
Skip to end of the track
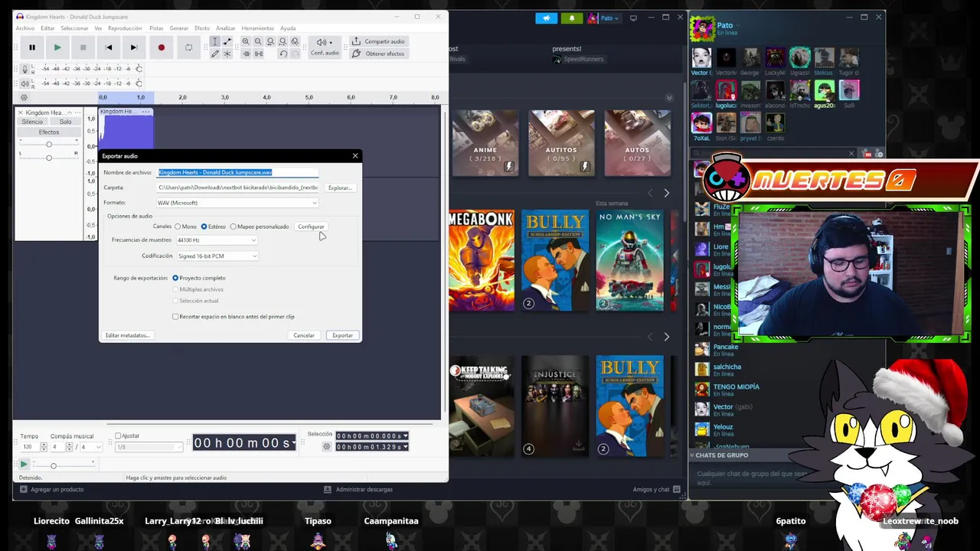click(x=134, y=47)
